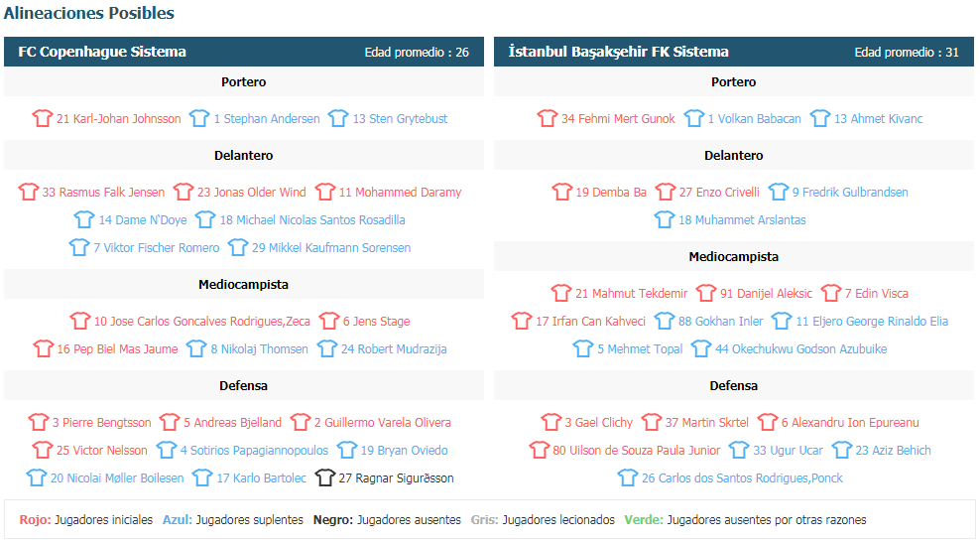Viewport: 980px width, 545px height.
Task: Select player Martin Skrtel
Action: coord(707,422)
